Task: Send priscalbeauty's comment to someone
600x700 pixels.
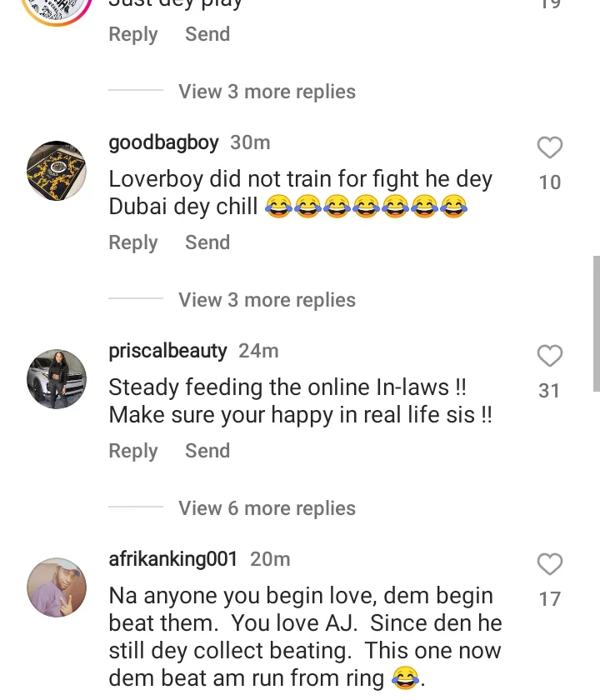Action: (x=207, y=451)
